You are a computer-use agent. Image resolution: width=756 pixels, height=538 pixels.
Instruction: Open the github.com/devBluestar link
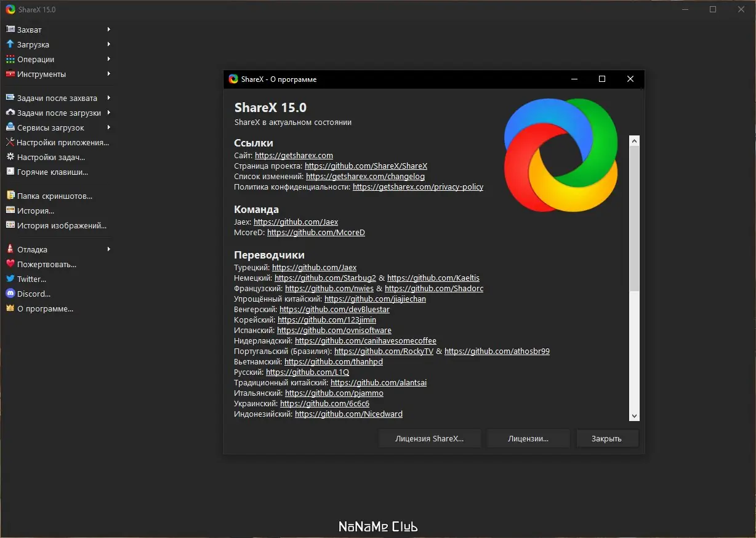point(334,310)
